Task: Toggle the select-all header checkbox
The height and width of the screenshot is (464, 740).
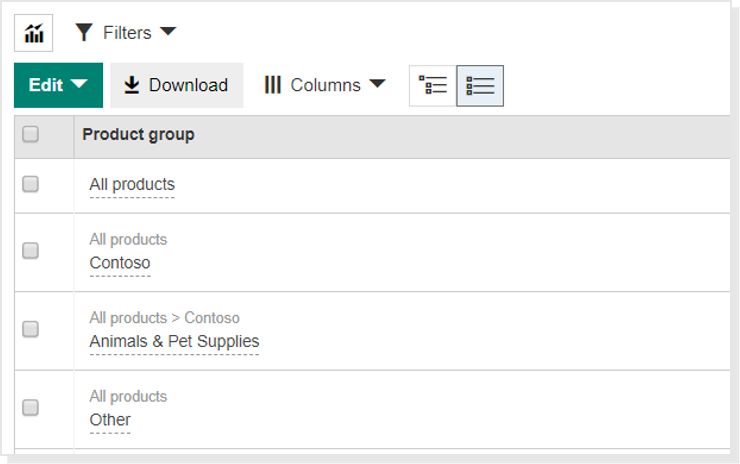Action: click(x=31, y=134)
